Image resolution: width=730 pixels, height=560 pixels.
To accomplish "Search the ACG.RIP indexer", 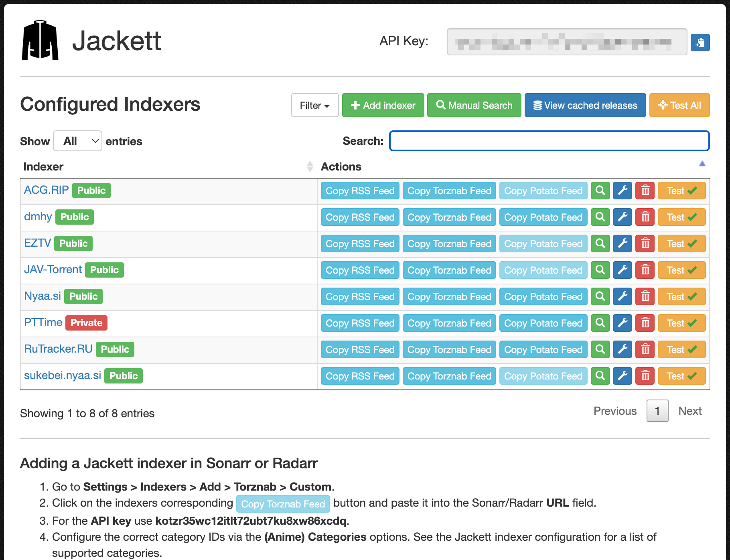I will point(600,191).
